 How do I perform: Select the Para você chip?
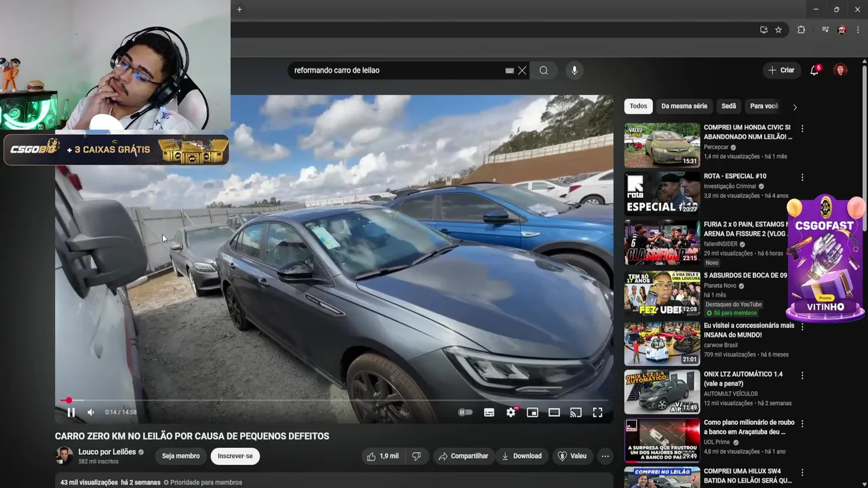[x=764, y=106]
